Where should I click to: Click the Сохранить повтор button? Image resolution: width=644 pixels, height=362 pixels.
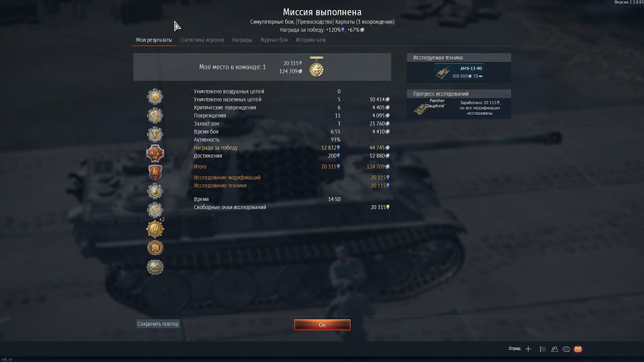tap(158, 324)
